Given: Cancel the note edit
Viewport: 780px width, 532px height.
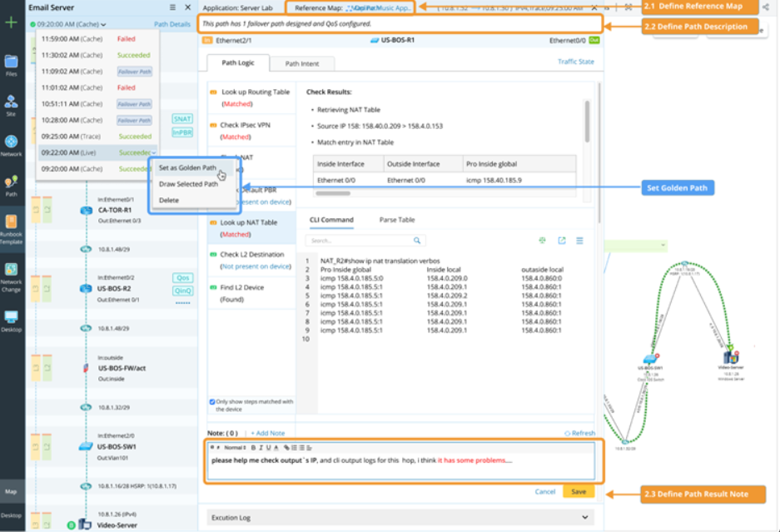Looking at the screenshot, I should tap(544, 492).
